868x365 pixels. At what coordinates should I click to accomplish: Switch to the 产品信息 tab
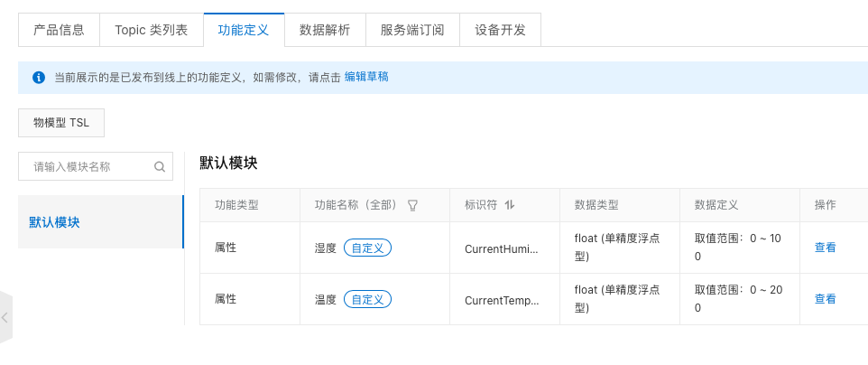[59, 30]
